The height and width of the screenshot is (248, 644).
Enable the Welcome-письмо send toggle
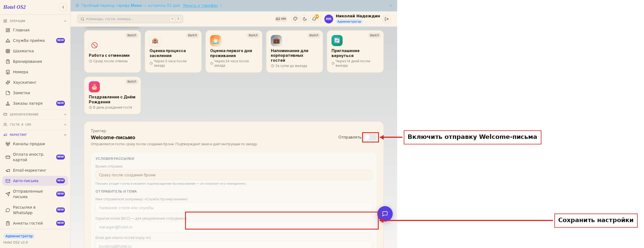(370, 137)
